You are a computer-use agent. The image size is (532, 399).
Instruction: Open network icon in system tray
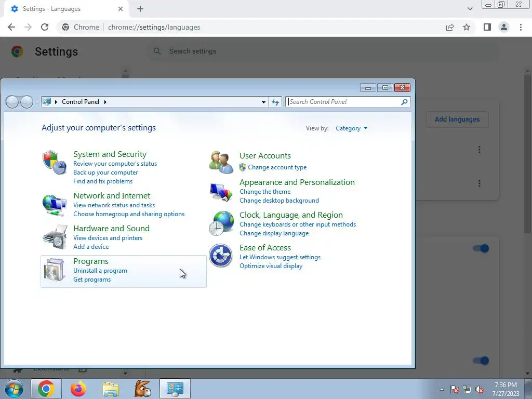pos(467,389)
